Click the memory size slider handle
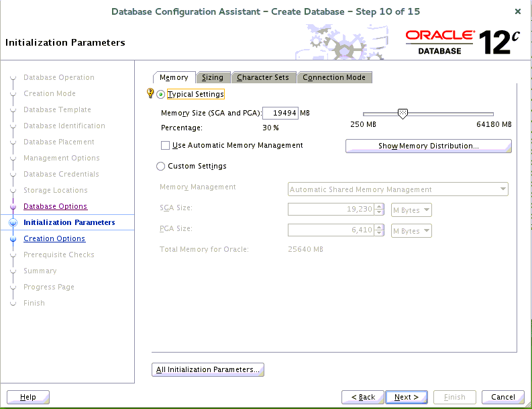This screenshot has height=409, width=532. click(x=403, y=114)
